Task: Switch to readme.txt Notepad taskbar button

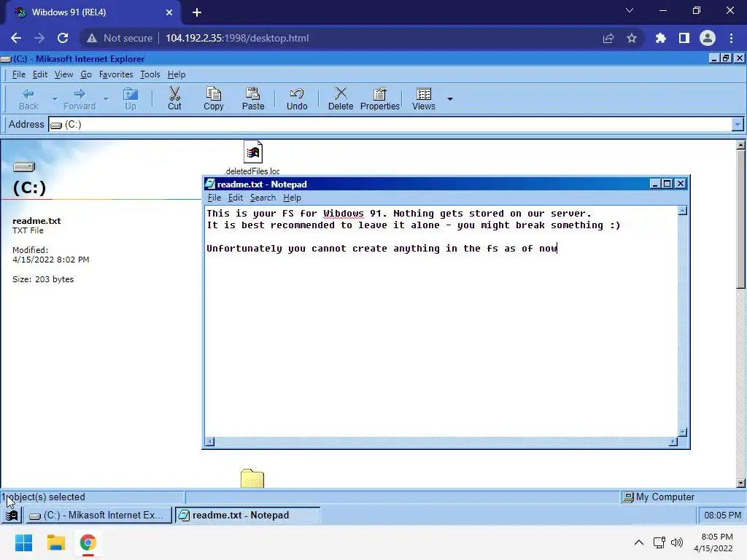Action: tap(247, 516)
